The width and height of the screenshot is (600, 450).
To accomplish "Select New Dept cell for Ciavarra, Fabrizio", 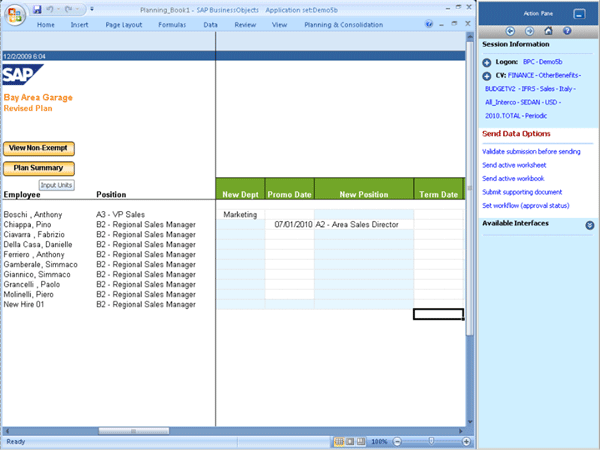I will coord(240,235).
